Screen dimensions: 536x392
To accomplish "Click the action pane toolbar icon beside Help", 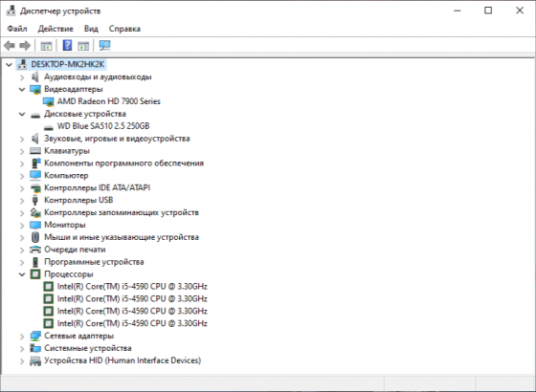I will [x=83, y=46].
